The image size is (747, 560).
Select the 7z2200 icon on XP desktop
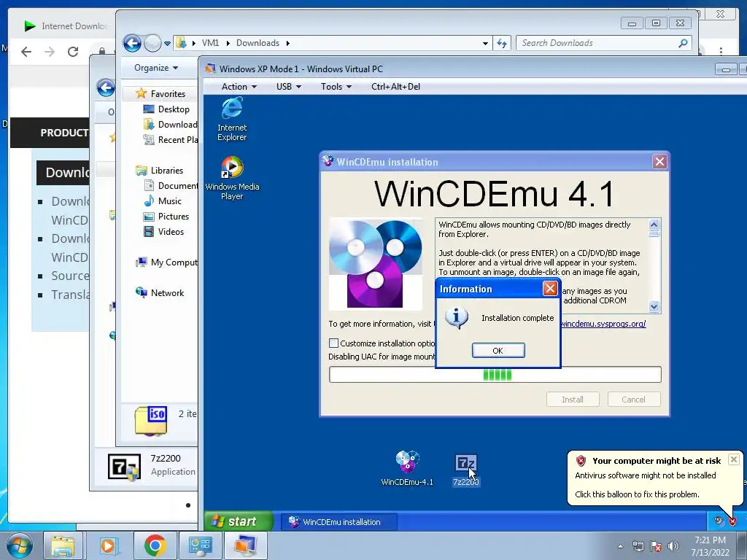coord(466,470)
